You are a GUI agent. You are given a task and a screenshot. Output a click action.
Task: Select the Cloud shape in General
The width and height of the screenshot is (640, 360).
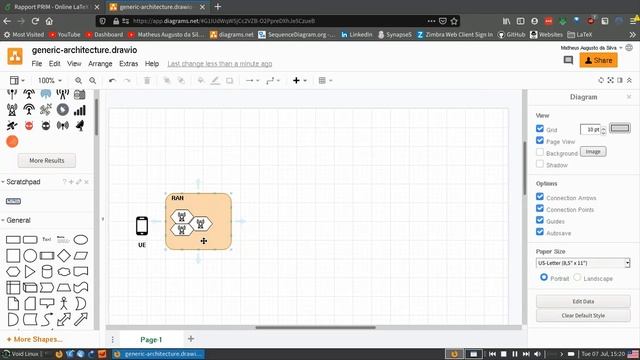click(64, 271)
